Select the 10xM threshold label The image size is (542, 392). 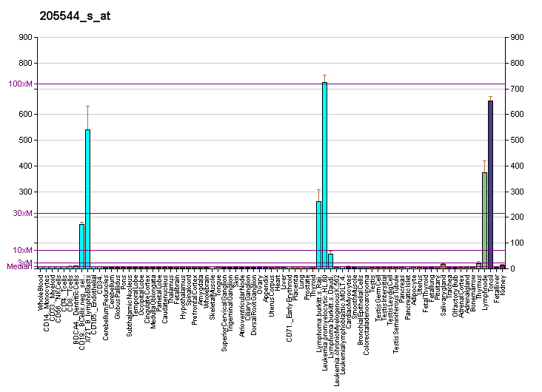[22, 251]
